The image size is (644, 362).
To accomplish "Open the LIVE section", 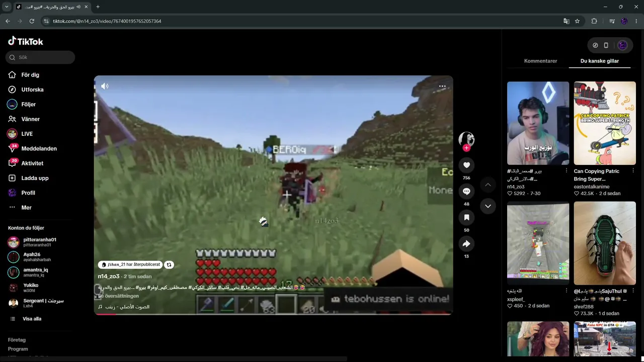I will pos(20,134).
